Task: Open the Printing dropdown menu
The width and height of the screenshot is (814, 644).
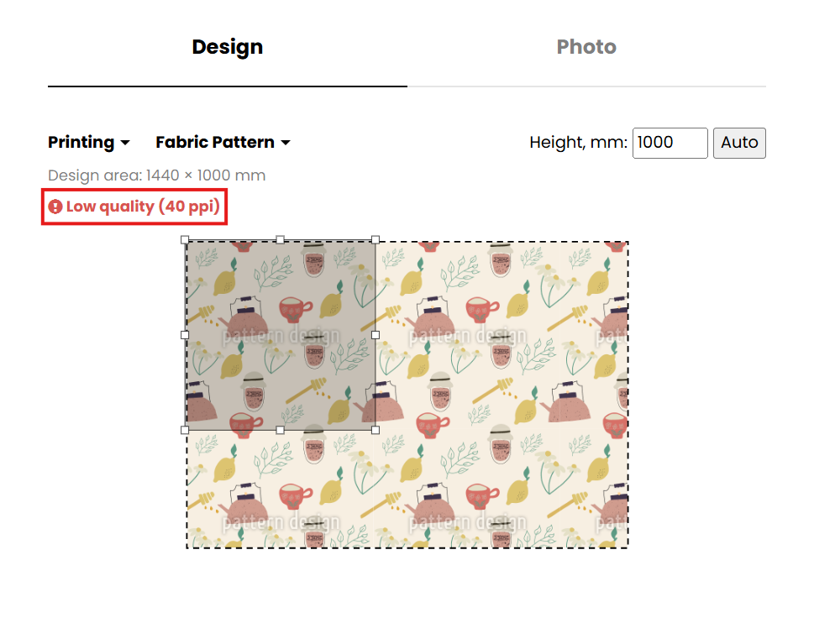Action: pos(88,142)
